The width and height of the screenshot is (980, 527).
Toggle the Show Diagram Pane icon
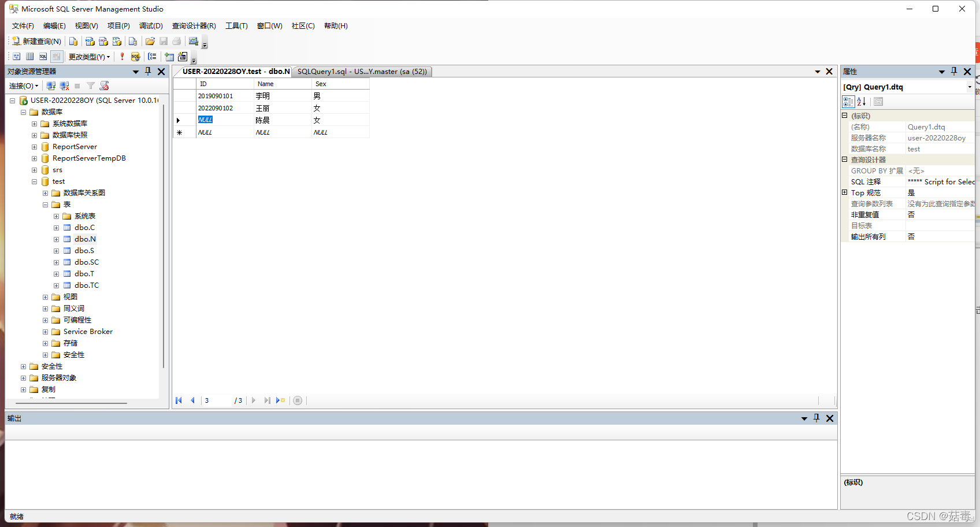point(16,57)
